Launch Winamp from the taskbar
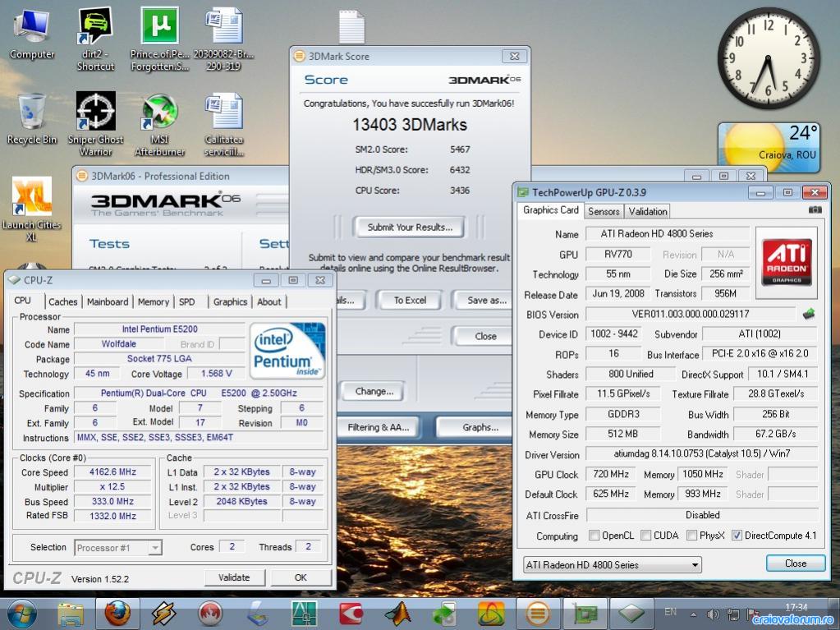Screen dimensions: 840x630 163,614
